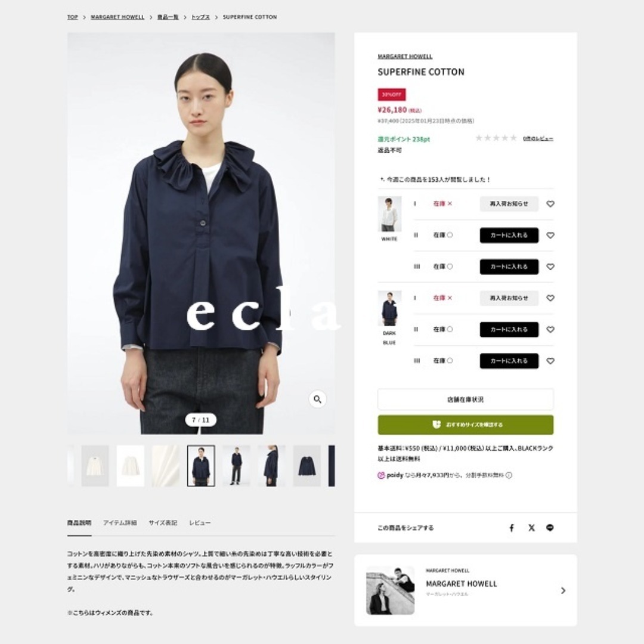Image resolution: width=644 pixels, height=644 pixels.
Task: Share product on Facebook
Action: point(512,528)
